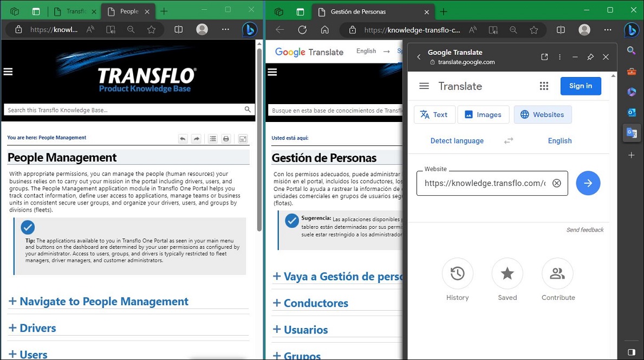Refresh the Gestión de Personas page
The image size is (644, 360).
click(x=302, y=30)
